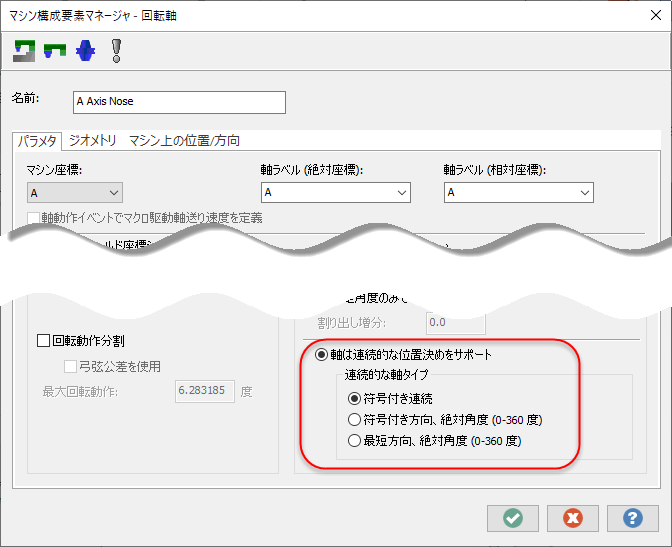Cancel with the red X button
This screenshot has height=547, width=672.
[573, 518]
